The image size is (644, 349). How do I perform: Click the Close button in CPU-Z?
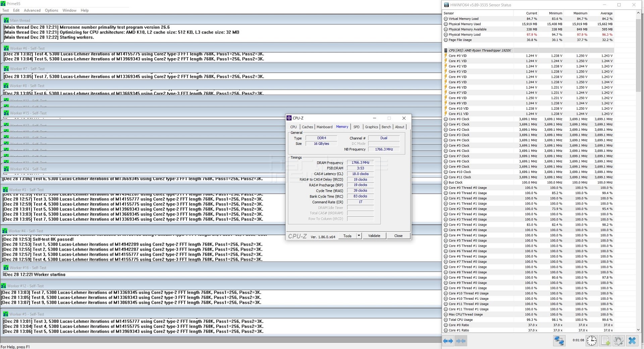pos(398,236)
